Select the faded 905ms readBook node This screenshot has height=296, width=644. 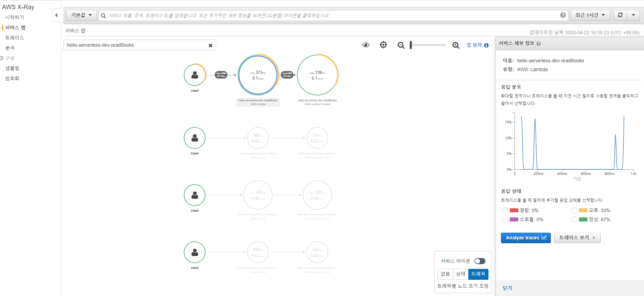258,138
